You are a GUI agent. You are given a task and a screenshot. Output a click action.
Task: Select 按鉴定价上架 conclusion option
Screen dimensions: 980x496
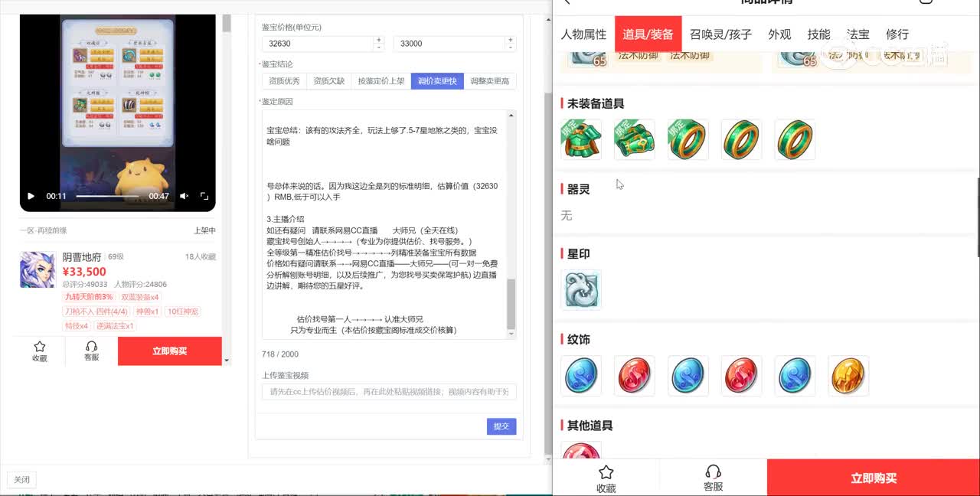[381, 81]
